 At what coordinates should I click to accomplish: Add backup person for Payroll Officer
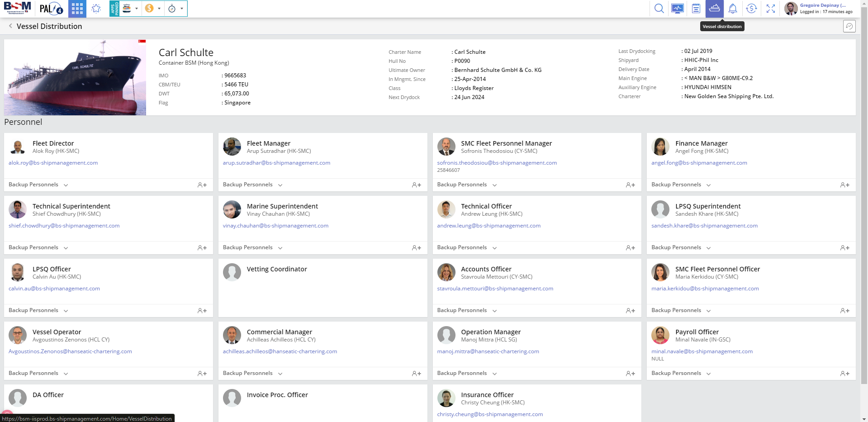pyautogui.click(x=844, y=374)
